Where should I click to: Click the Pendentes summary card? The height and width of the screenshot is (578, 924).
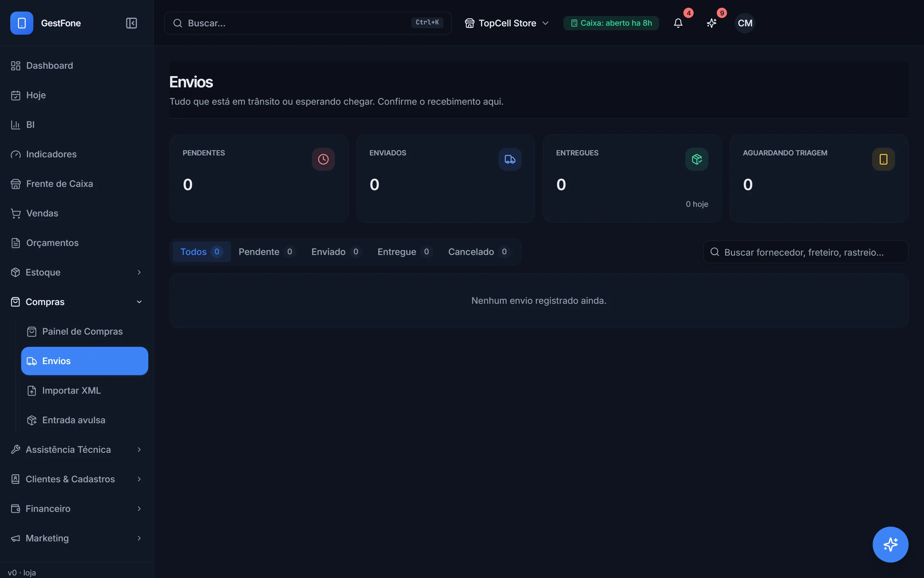point(259,179)
